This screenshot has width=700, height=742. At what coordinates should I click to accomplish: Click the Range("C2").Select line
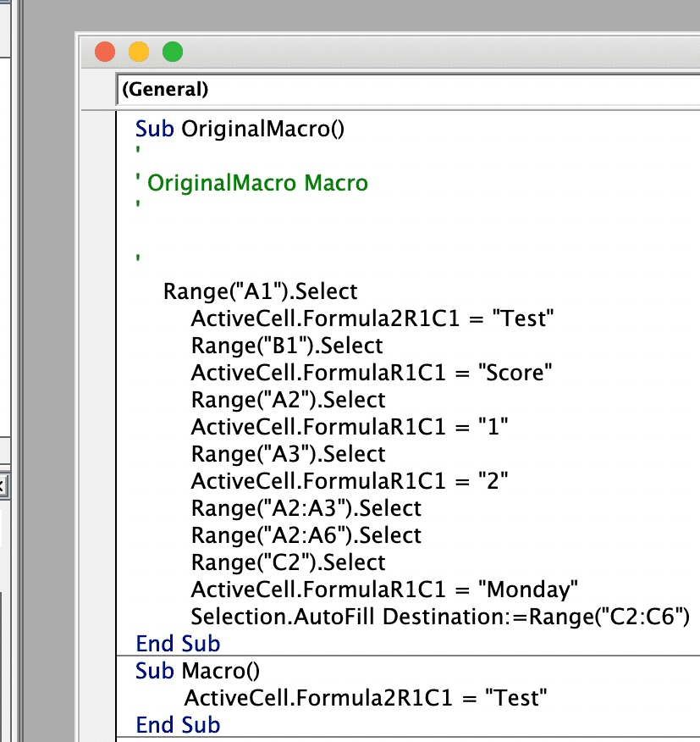[288, 562]
